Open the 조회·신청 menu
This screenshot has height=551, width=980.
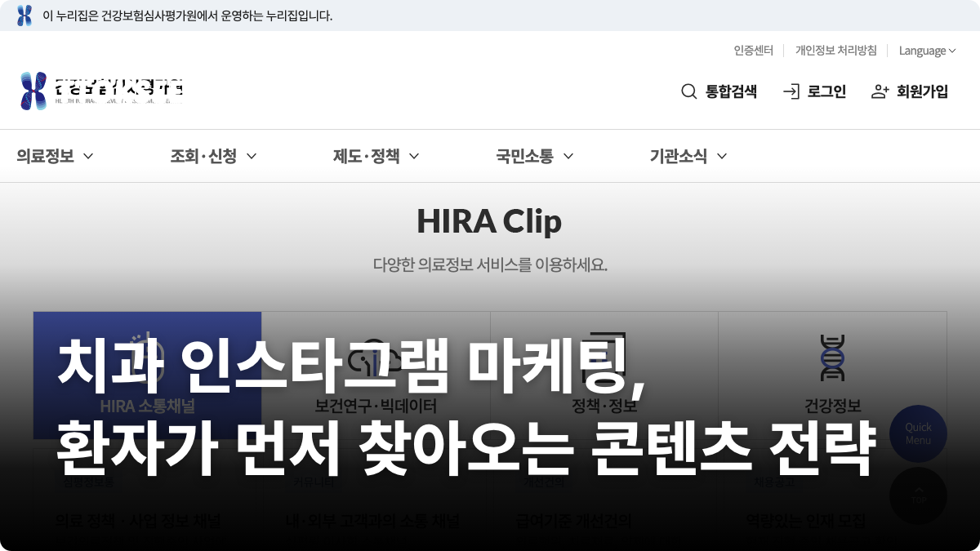coord(212,156)
